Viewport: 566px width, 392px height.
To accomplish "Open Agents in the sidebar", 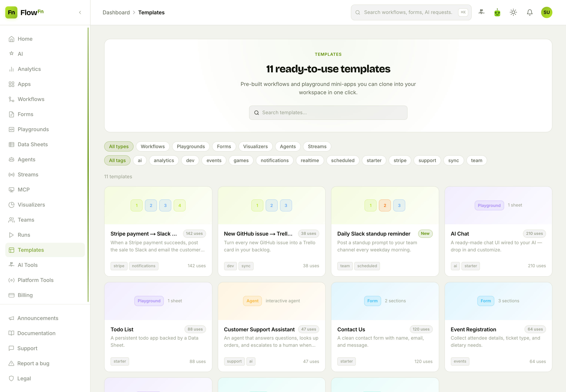I will pyautogui.click(x=45, y=159).
